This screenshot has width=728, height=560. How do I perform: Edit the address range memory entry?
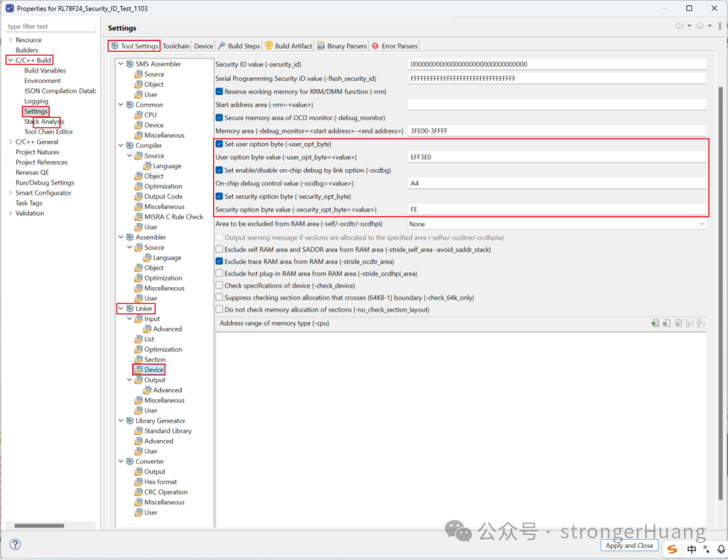click(x=677, y=323)
